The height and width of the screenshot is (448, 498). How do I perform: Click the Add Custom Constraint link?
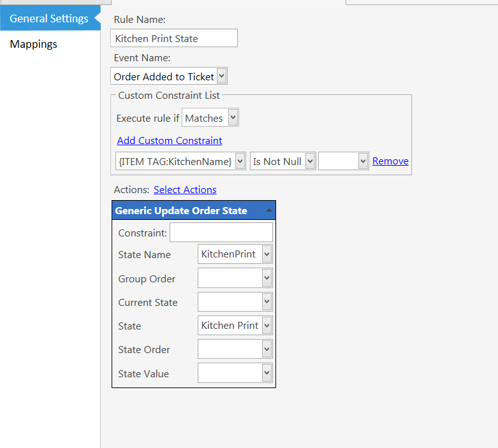click(169, 140)
